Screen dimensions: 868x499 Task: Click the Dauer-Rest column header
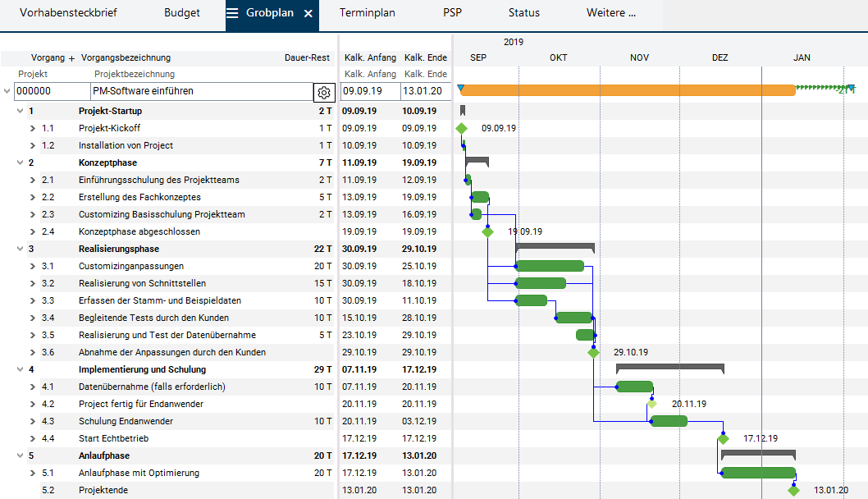coord(307,58)
